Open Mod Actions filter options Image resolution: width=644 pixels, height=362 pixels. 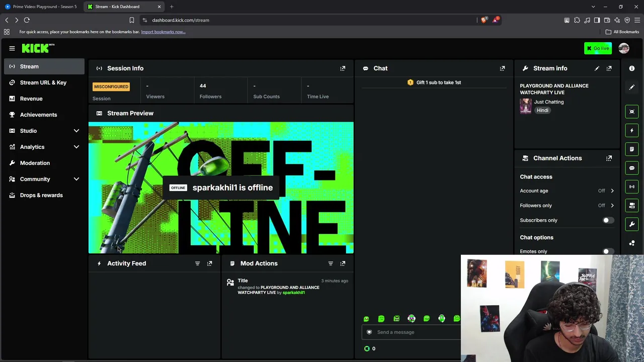pos(331,263)
